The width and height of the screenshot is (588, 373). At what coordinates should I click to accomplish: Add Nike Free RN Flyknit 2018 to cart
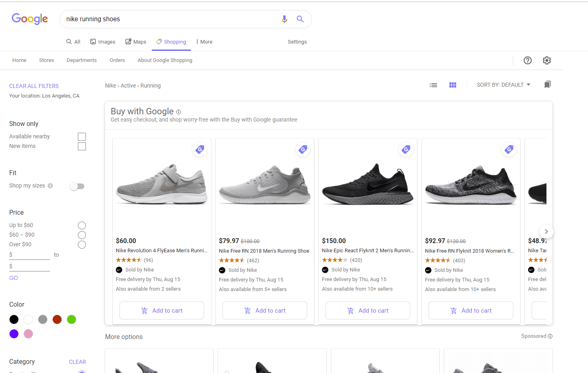pyautogui.click(x=471, y=311)
